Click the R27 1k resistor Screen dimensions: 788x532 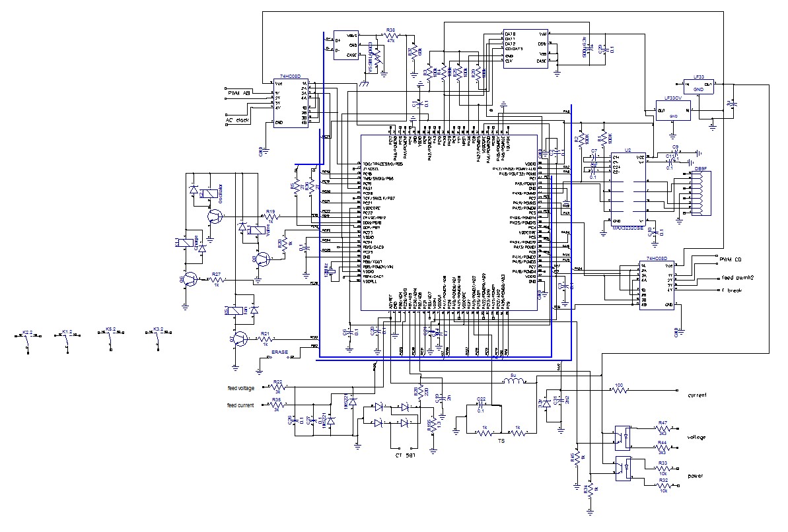pos(216,280)
